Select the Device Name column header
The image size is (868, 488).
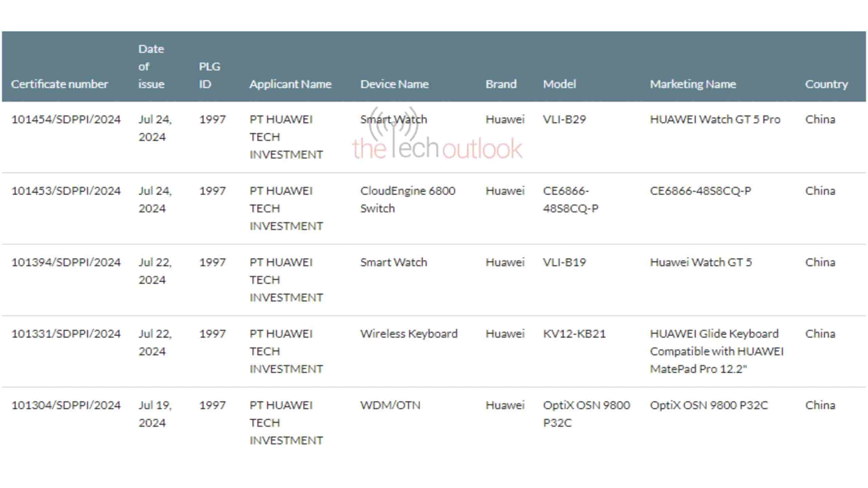[x=394, y=84]
